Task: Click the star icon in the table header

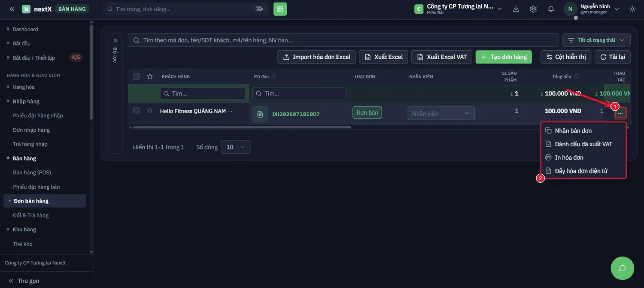Action: pos(150,76)
